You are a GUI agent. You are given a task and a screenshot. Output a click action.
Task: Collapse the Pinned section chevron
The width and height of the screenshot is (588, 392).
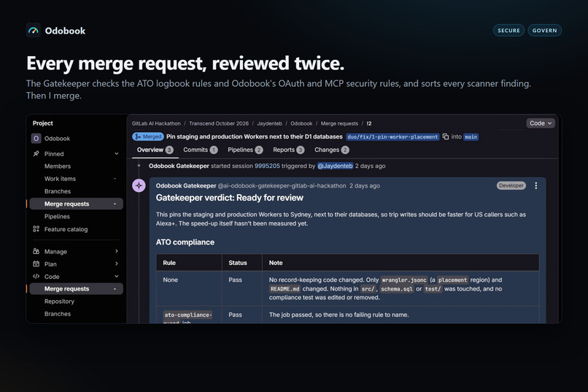pyautogui.click(x=117, y=153)
